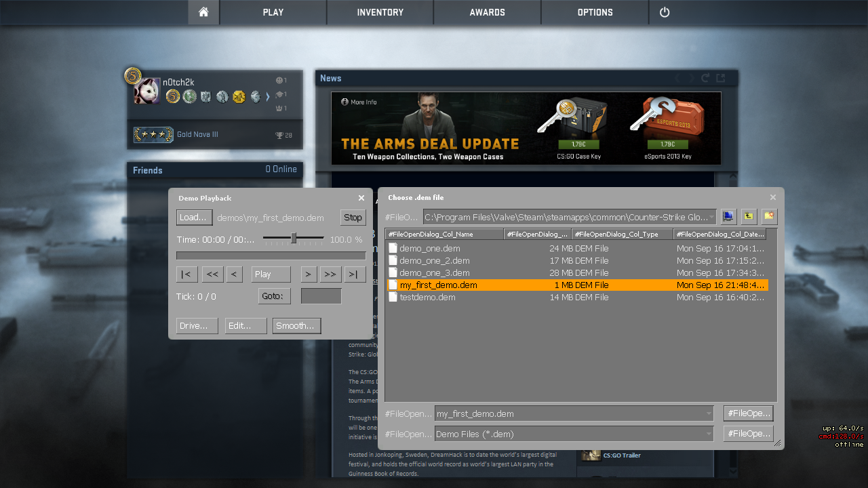
Task: Select demo_one_2.dem in file list
Action: 577,261
